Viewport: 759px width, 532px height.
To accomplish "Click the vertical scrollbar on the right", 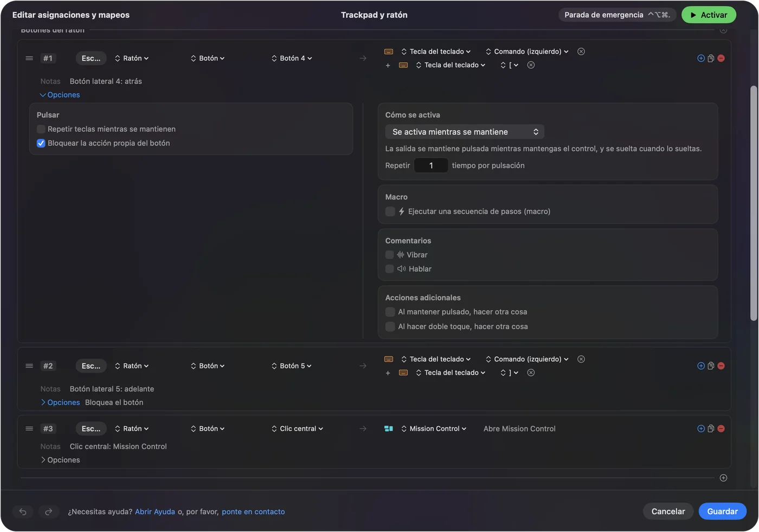I will pyautogui.click(x=754, y=203).
